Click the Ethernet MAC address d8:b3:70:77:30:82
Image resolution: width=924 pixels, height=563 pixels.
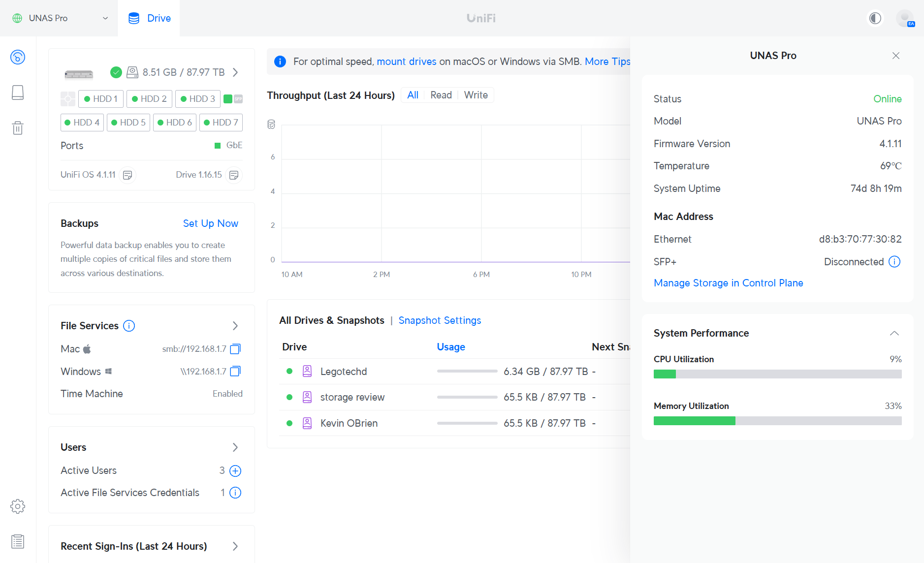click(x=860, y=239)
